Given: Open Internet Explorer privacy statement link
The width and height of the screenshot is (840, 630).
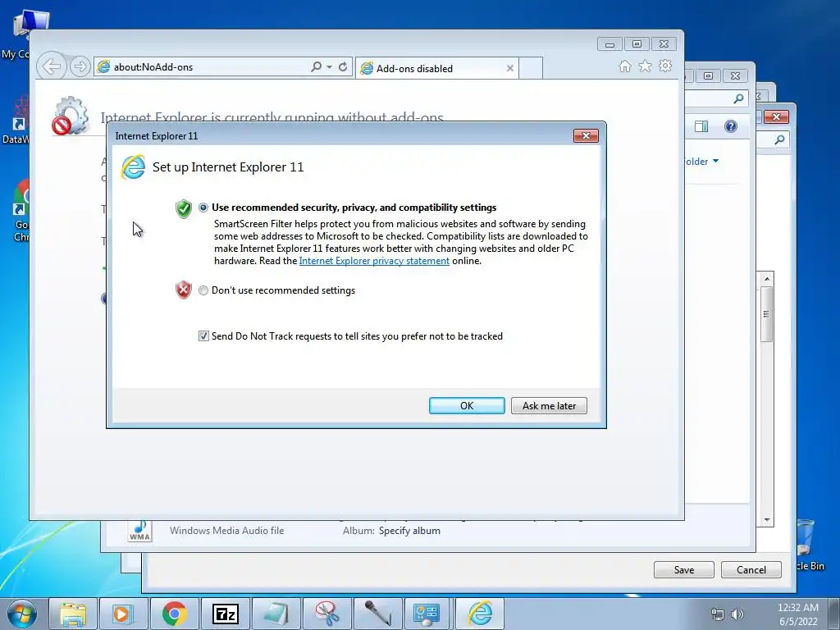Looking at the screenshot, I should point(374,261).
